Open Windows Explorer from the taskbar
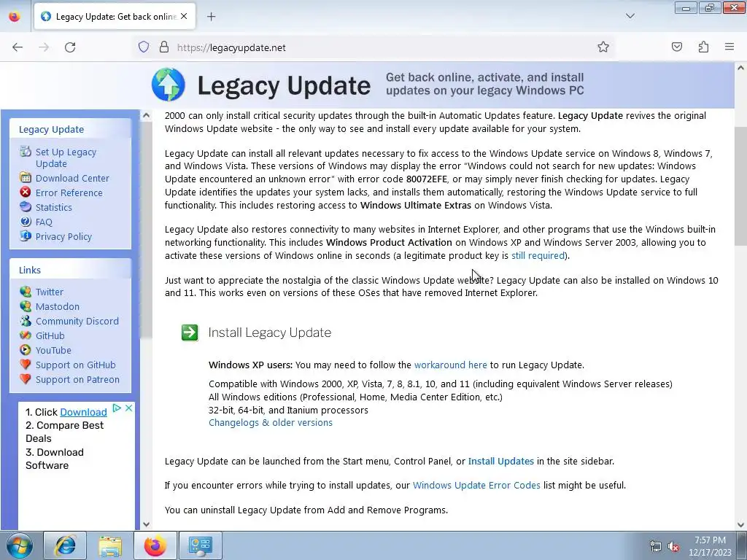 (x=110, y=545)
